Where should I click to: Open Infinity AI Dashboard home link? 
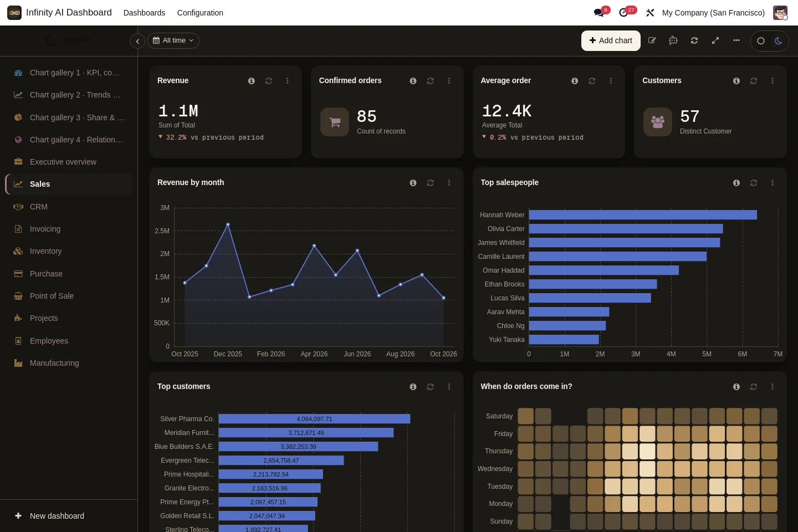coord(69,13)
